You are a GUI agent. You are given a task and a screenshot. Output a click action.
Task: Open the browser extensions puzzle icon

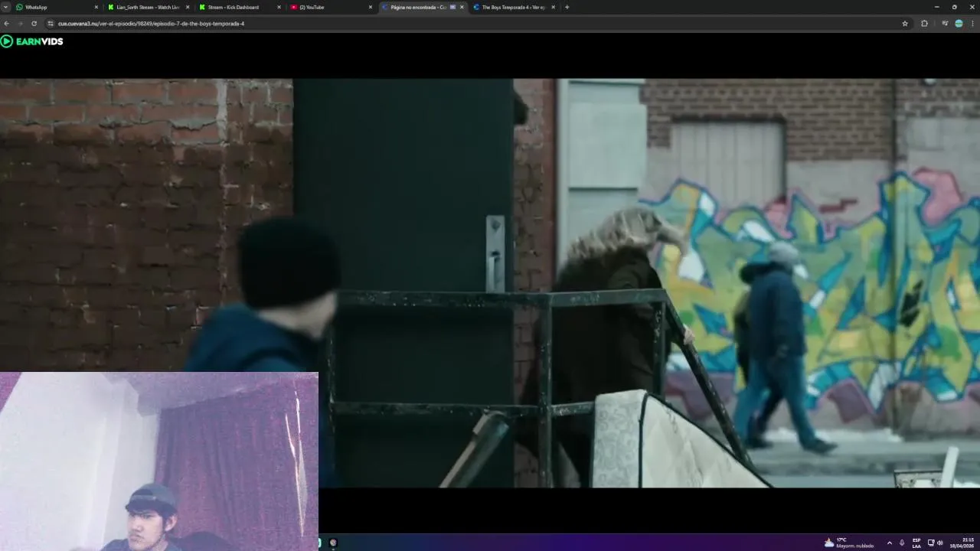click(x=924, y=24)
